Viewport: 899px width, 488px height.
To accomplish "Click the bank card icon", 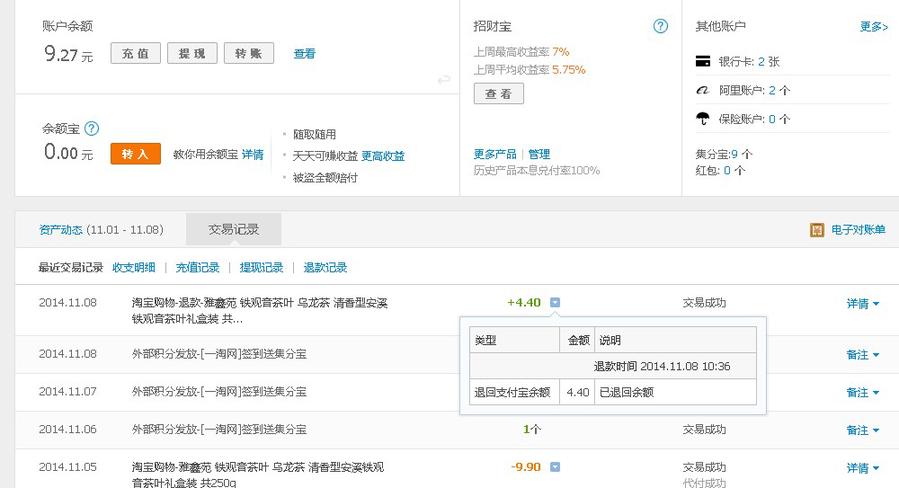I will (x=703, y=61).
